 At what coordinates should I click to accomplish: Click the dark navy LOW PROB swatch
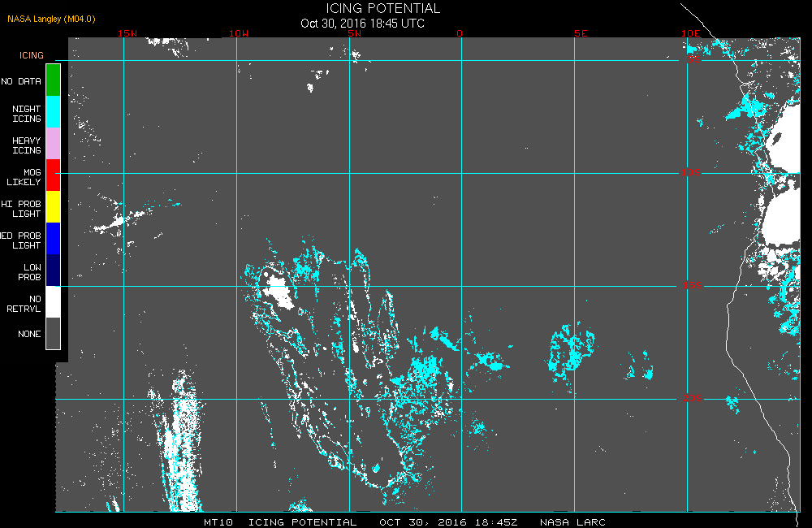(x=54, y=270)
